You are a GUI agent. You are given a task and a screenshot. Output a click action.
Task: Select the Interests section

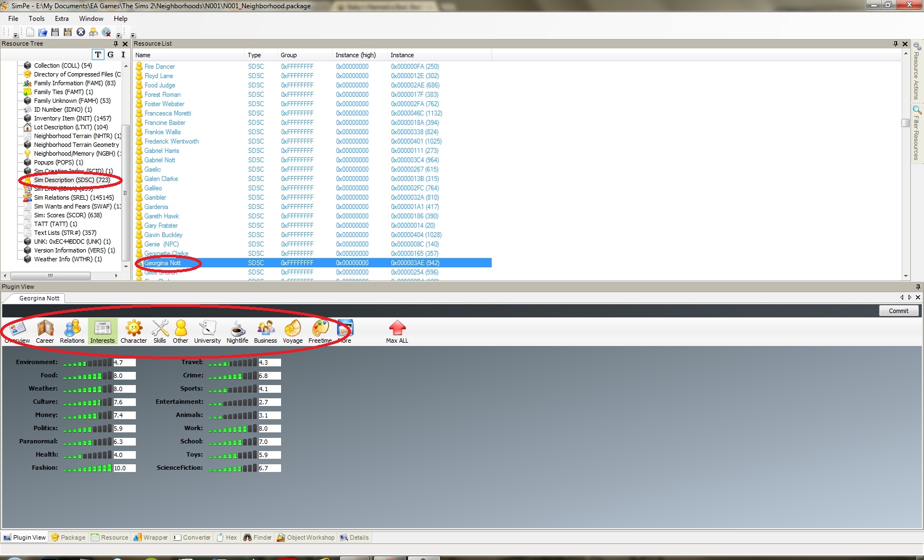[102, 332]
